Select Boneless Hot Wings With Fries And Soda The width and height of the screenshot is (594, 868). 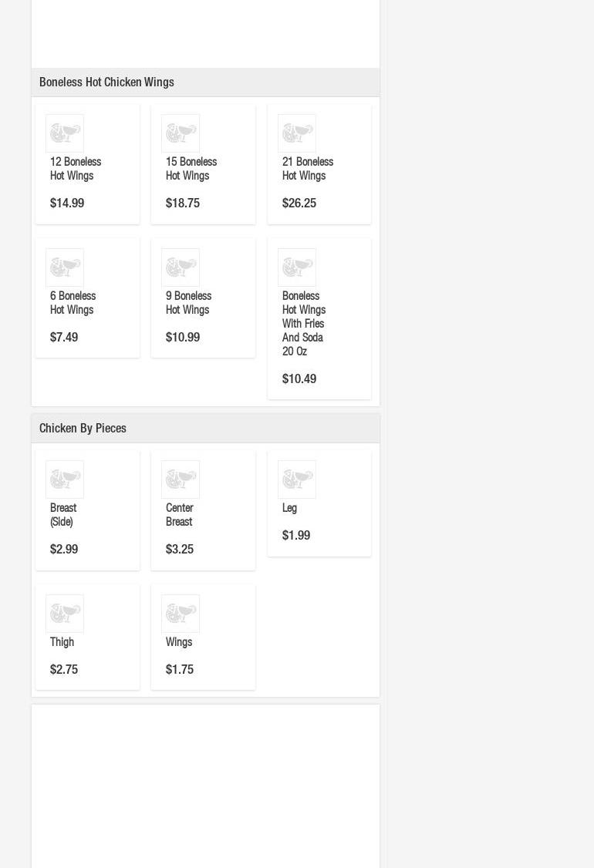pos(303,324)
